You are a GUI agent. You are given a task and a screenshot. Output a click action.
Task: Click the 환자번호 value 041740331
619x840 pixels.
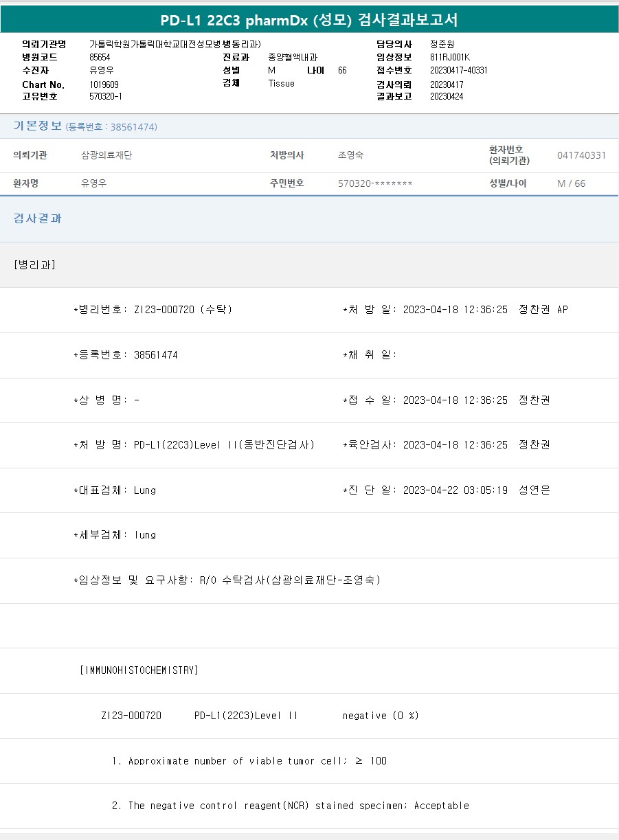(581, 155)
